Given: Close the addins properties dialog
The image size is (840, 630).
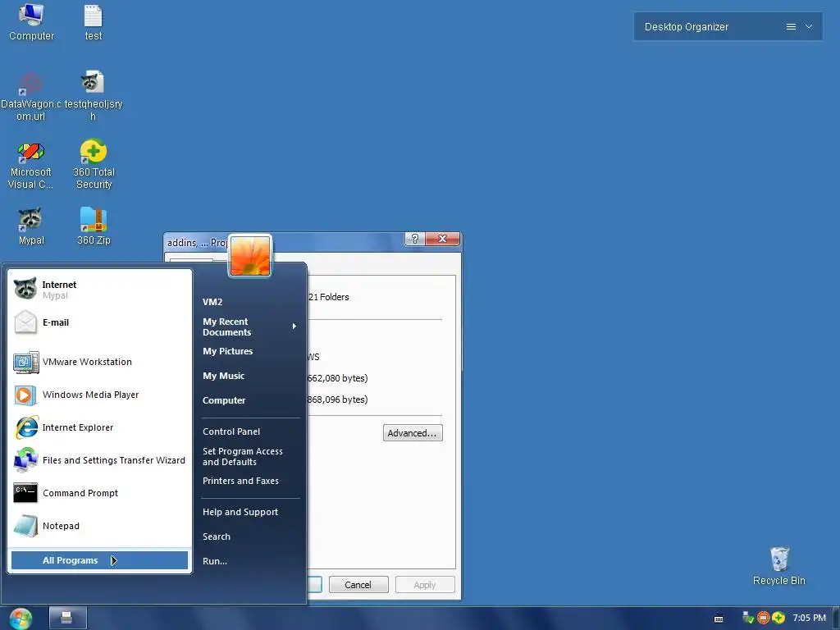Looking at the screenshot, I should tap(442, 239).
